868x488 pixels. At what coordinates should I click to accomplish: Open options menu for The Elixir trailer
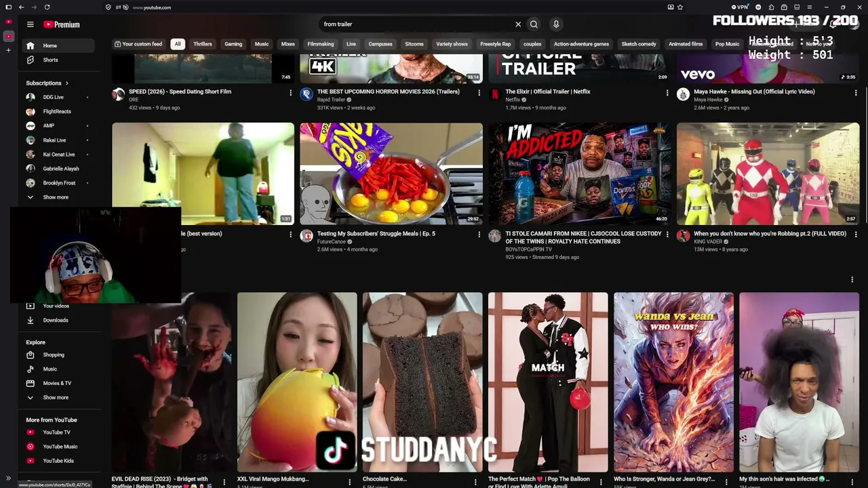click(x=667, y=93)
